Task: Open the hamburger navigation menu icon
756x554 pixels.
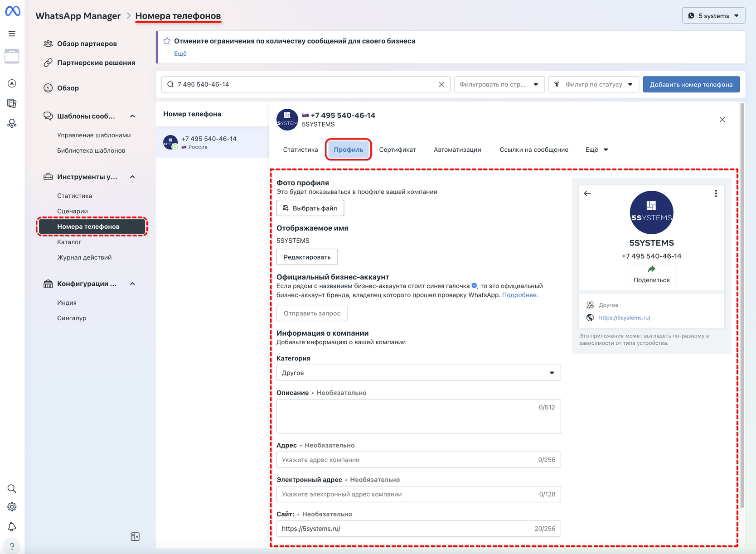Action: [x=12, y=33]
